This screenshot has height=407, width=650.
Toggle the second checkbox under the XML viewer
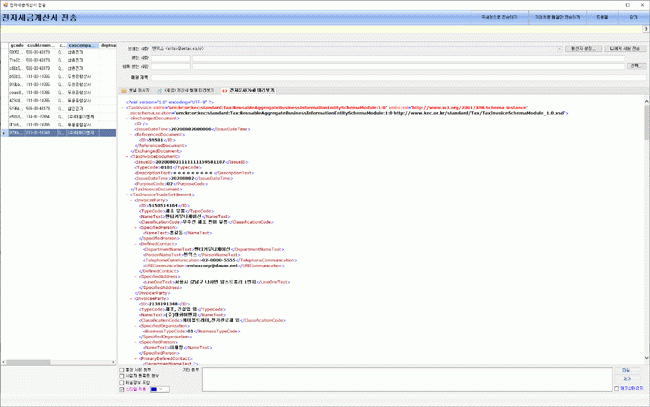coord(122,376)
